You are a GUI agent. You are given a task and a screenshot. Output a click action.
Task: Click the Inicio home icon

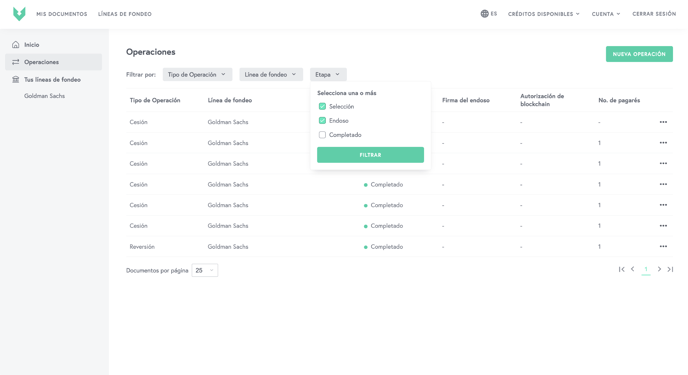(16, 45)
